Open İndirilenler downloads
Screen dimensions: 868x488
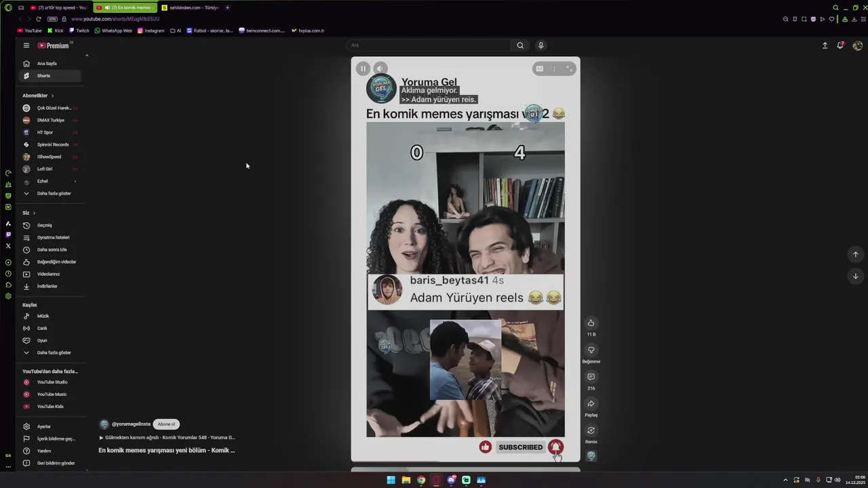[x=50, y=286]
